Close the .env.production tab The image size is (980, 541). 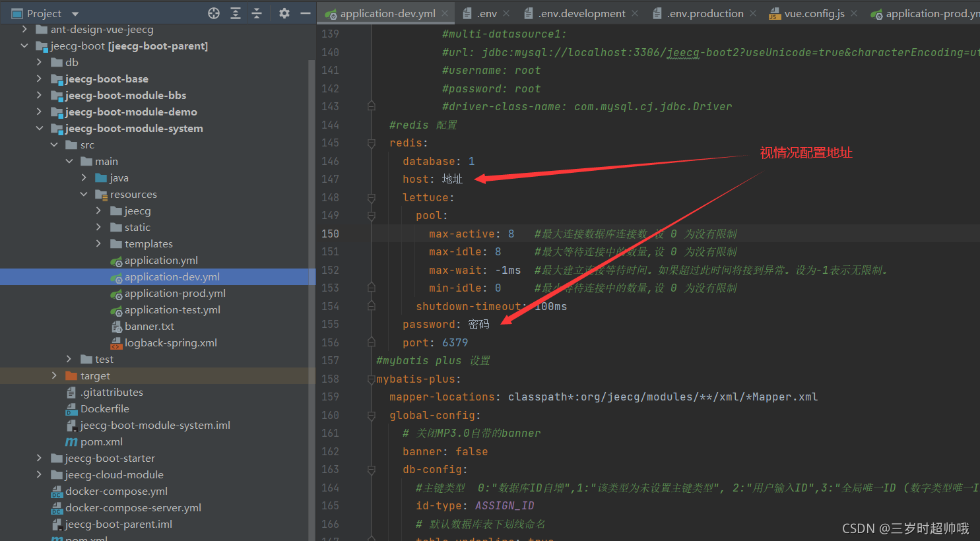(753, 13)
